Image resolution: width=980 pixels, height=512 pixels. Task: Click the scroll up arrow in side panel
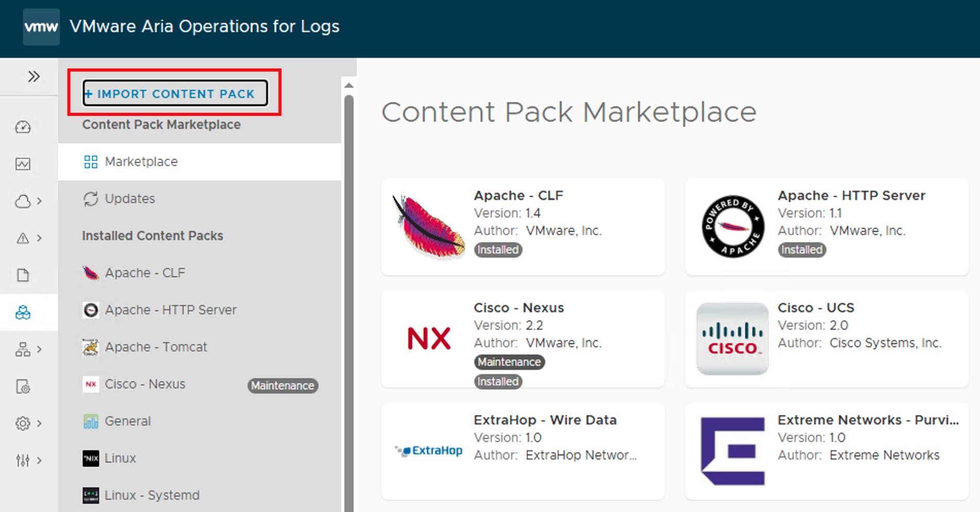(x=349, y=86)
